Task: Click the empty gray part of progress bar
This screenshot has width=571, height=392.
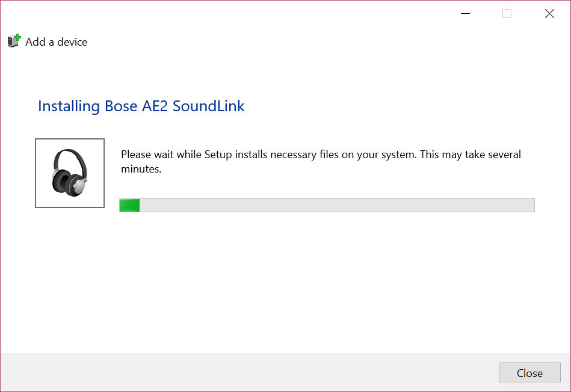Action: pyautogui.click(x=337, y=206)
